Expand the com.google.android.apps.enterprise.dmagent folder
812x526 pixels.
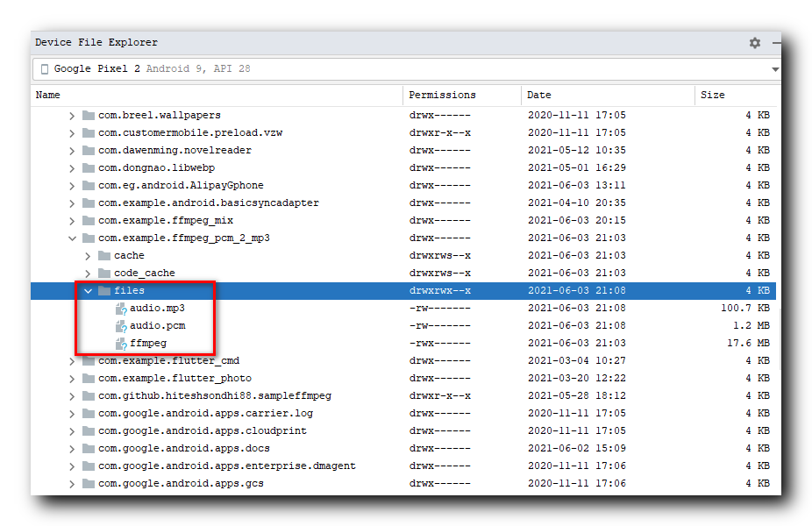click(x=72, y=467)
